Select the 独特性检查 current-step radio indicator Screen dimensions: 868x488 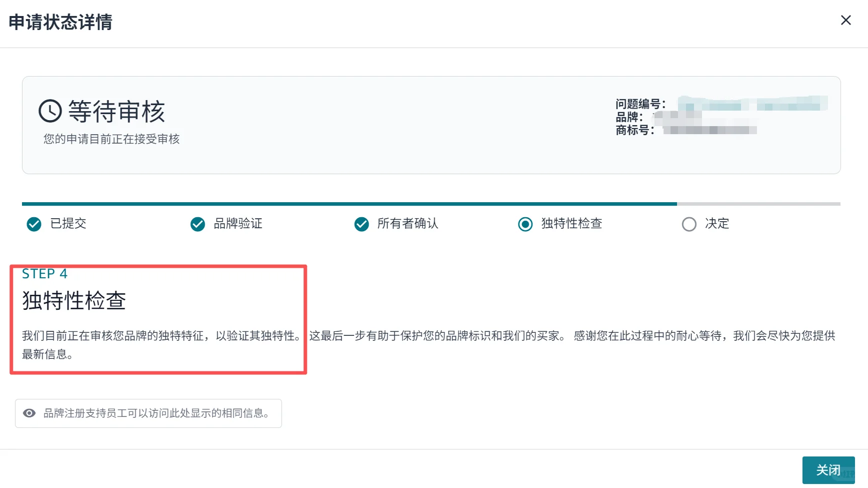(525, 224)
